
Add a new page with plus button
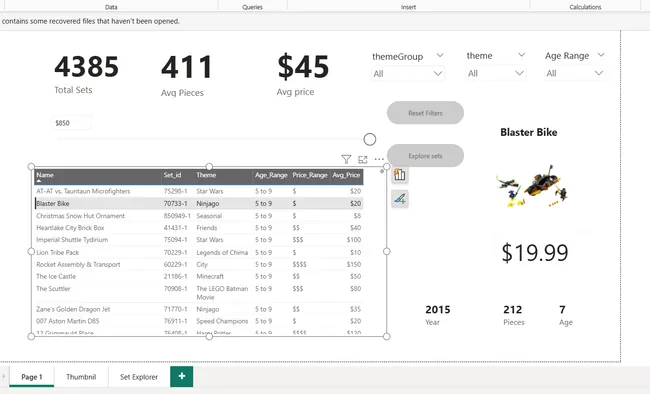182,376
